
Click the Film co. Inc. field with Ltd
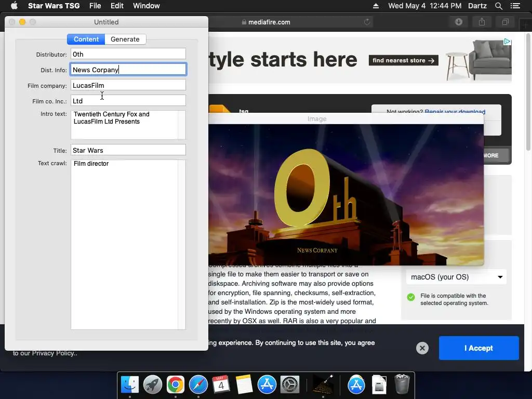click(x=128, y=101)
